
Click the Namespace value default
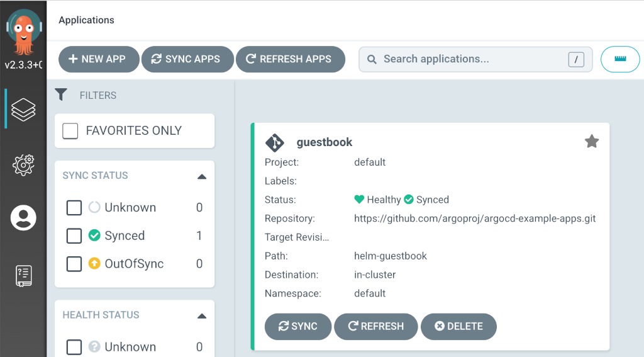click(370, 293)
